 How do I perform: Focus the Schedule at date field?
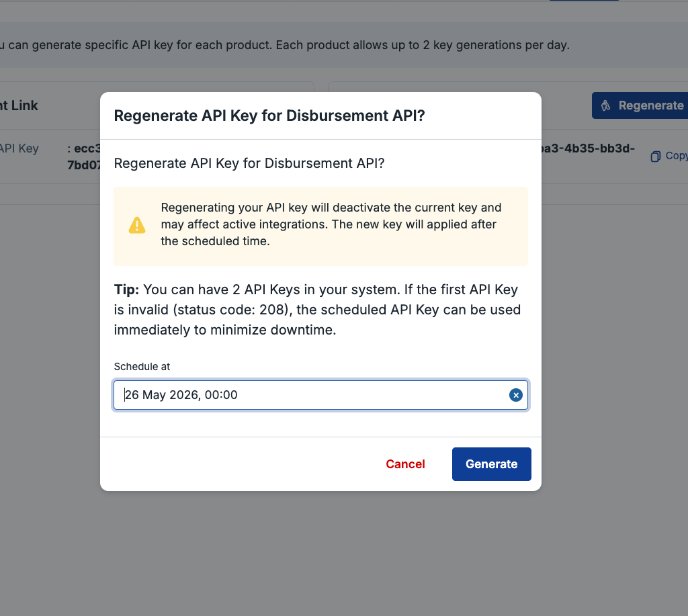(x=320, y=395)
